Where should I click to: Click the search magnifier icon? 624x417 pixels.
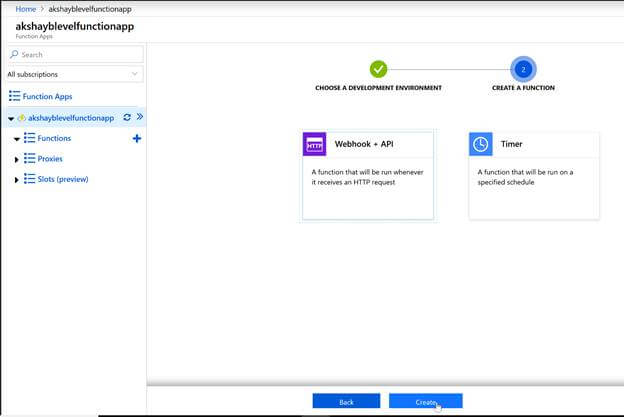click(x=14, y=54)
